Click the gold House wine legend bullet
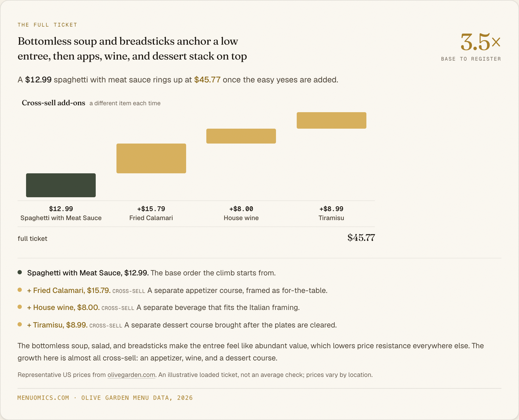Image resolution: width=519 pixels, height=420 pixels. click(x=20, y=307)
